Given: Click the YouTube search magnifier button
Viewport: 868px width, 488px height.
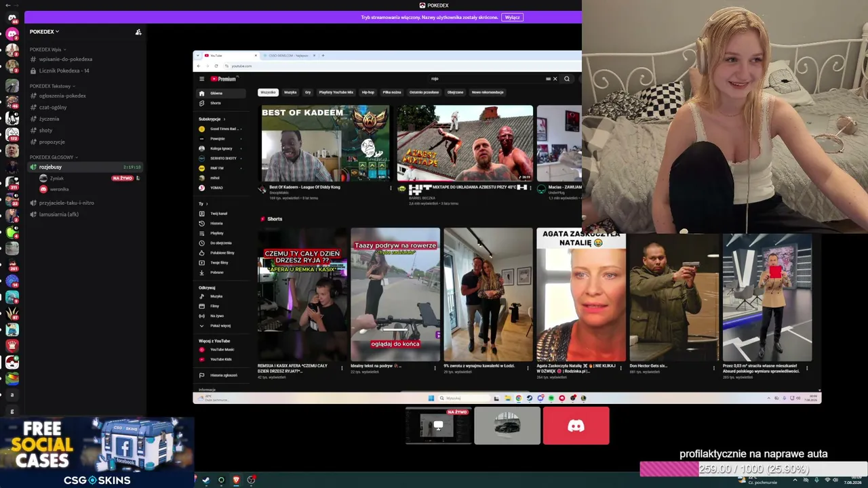Looking at the screenshot, I should pos(567,79).
